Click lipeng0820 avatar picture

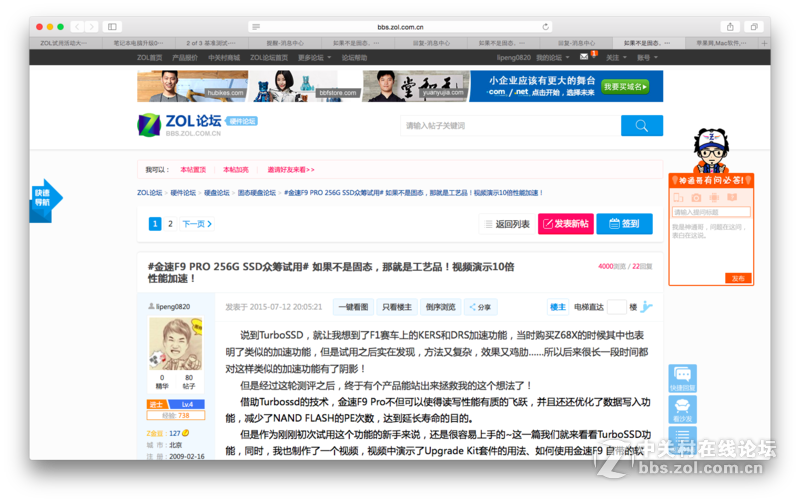pos(176,343)
